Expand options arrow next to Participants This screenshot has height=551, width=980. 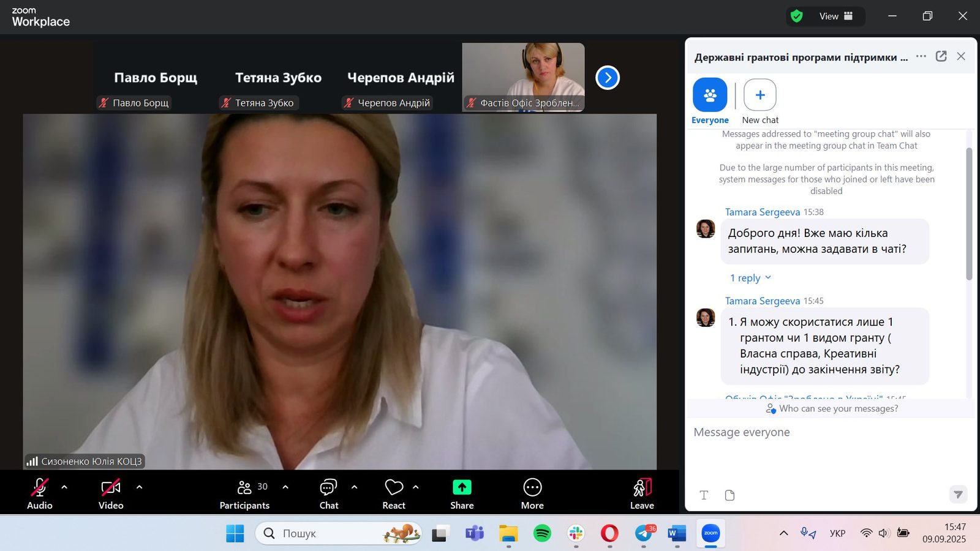[x=285, y=487]
